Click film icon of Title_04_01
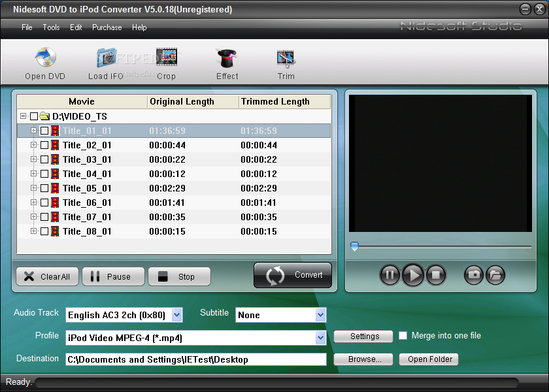 click(55, 174)
